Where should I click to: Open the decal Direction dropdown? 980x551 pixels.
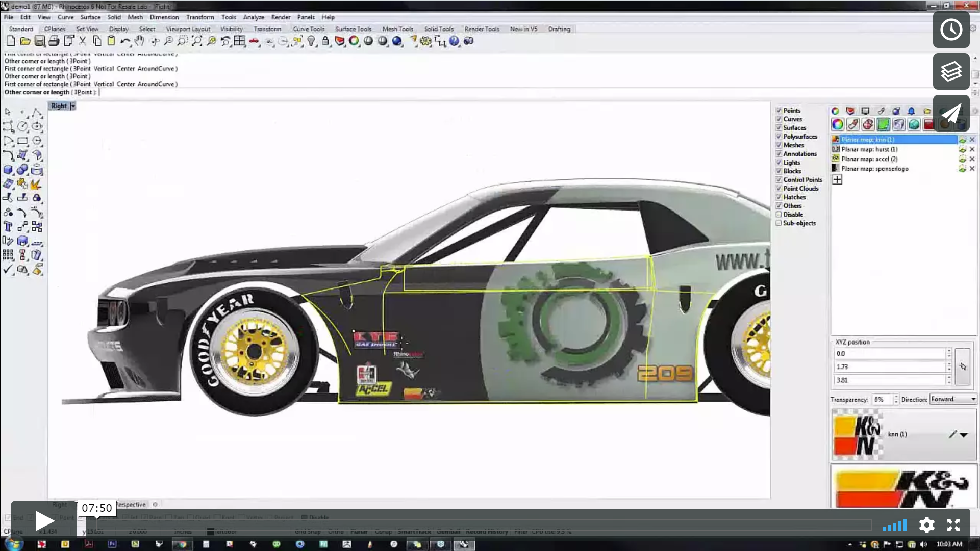coord(953,399)
